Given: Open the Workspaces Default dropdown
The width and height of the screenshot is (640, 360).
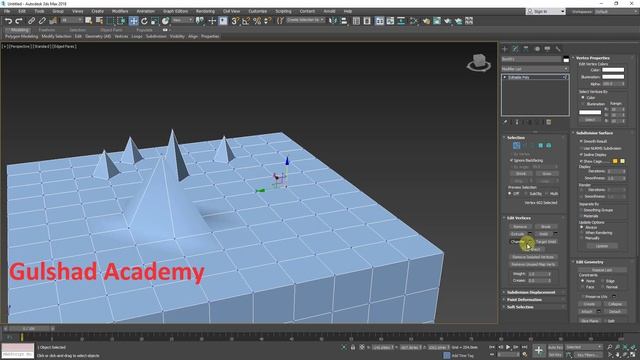Looking at the screenshot, I should (x=616, y=11).
